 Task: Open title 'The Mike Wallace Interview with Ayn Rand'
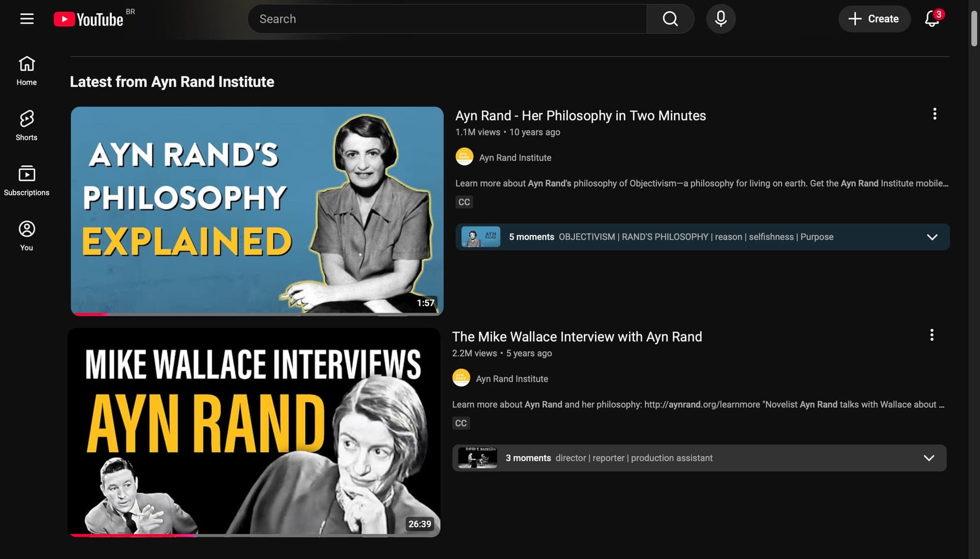(x=577, y=336)
